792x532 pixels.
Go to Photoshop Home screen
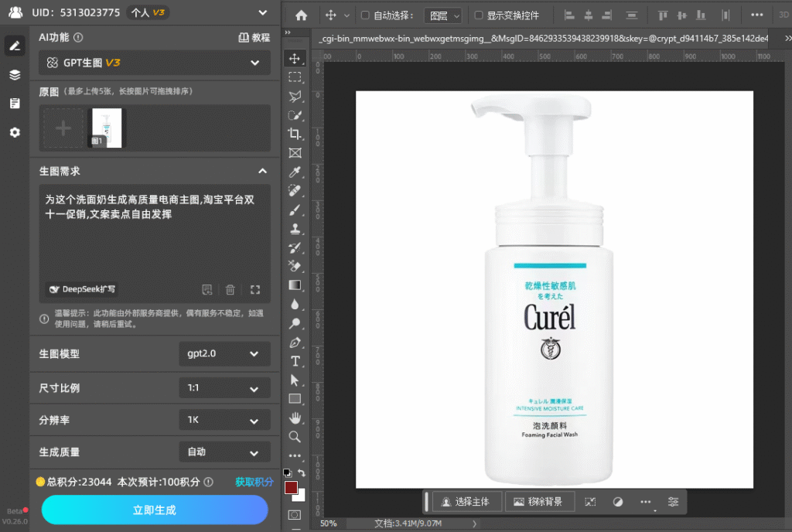point(301,15)
